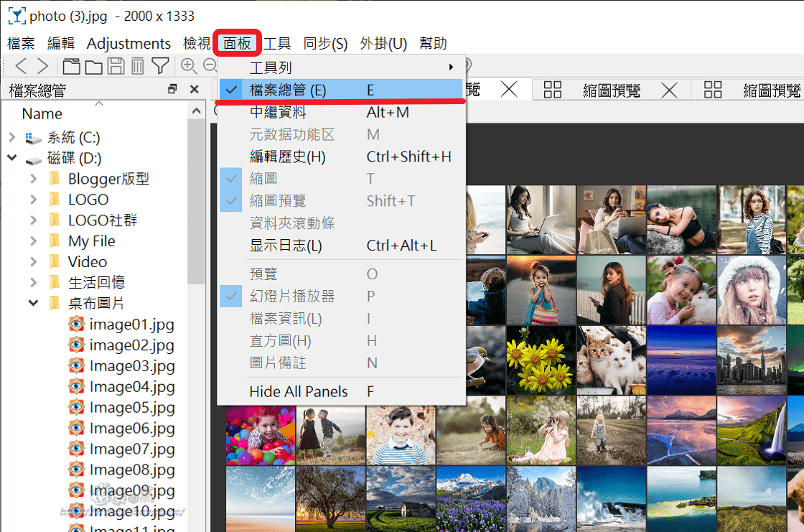Select the 桌布圖片 folder label

[x=96, y=303]
